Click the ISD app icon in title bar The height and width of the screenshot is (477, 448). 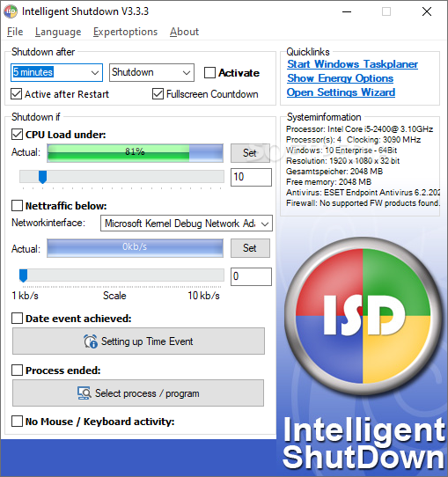coord(11,11)
